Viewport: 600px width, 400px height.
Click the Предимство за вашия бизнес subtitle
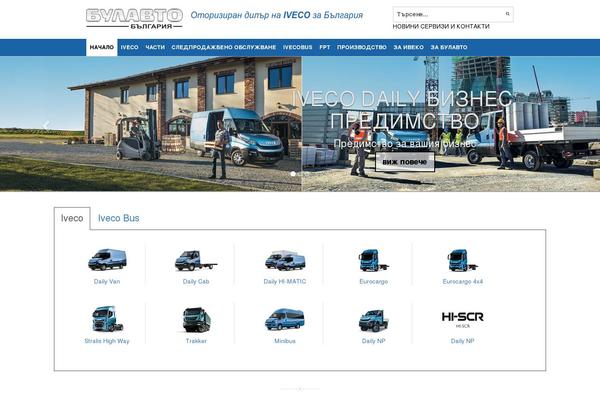point(405,144)
